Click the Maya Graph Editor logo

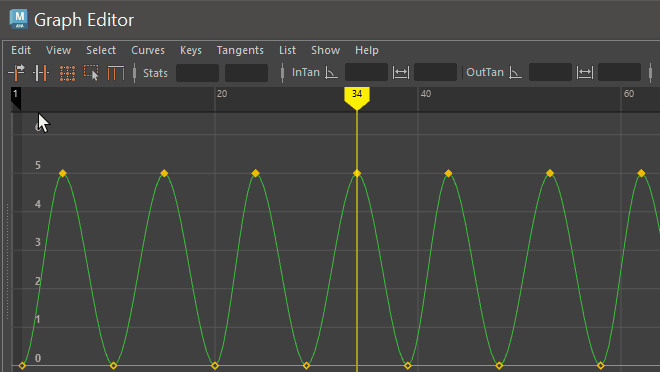pos(19,19)
